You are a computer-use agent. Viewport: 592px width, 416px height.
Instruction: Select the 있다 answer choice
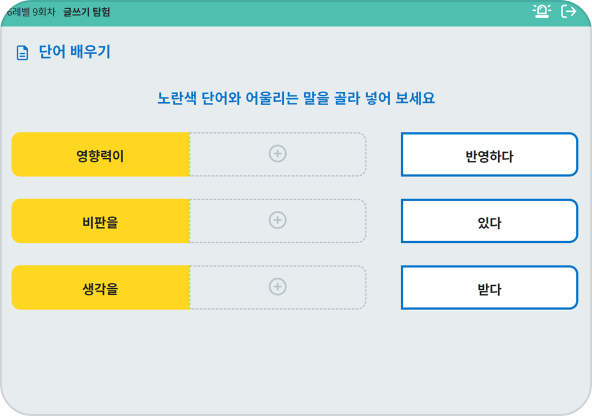coord(489,221)
